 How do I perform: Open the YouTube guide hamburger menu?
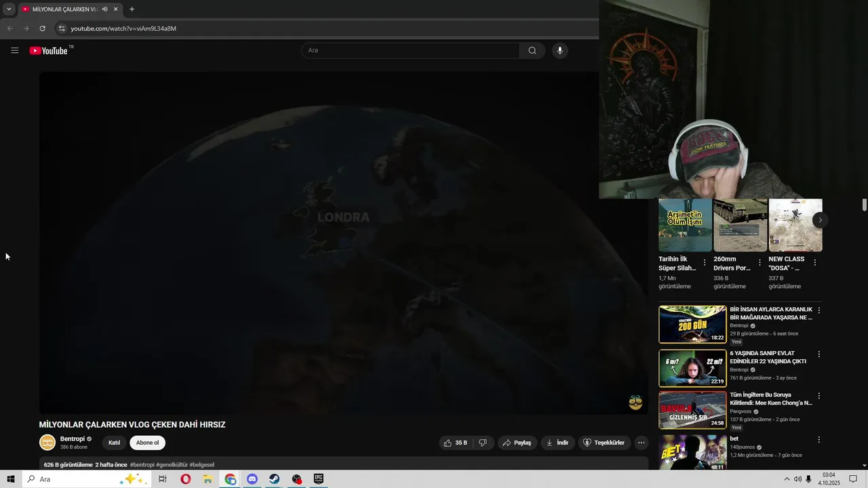(x=14, y=50)
